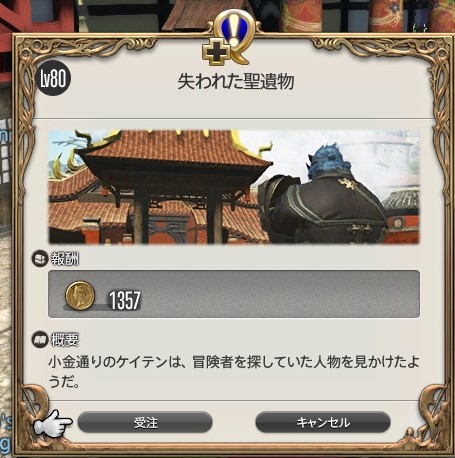The width and height of the screenshot is (455, 458).
Task: Click the gold gil coin icon
Action: pyautogui.click(x=80, y=295)
